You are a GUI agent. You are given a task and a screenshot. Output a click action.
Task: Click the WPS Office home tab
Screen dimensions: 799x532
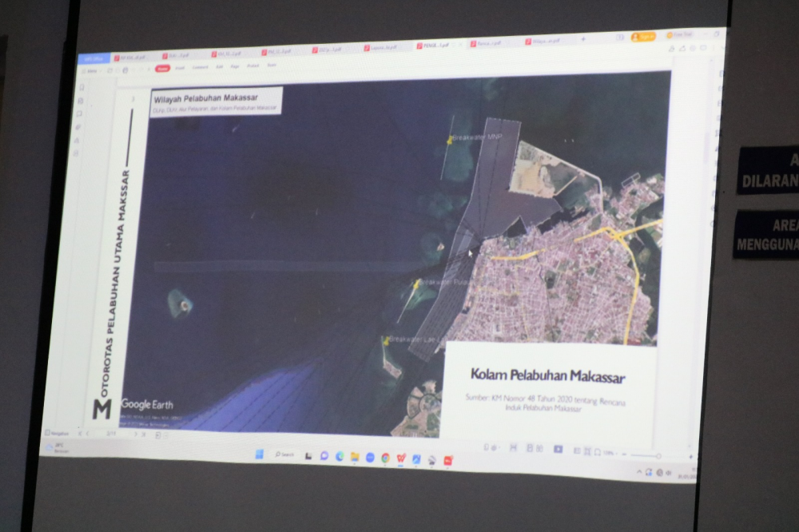coord(94,58)
